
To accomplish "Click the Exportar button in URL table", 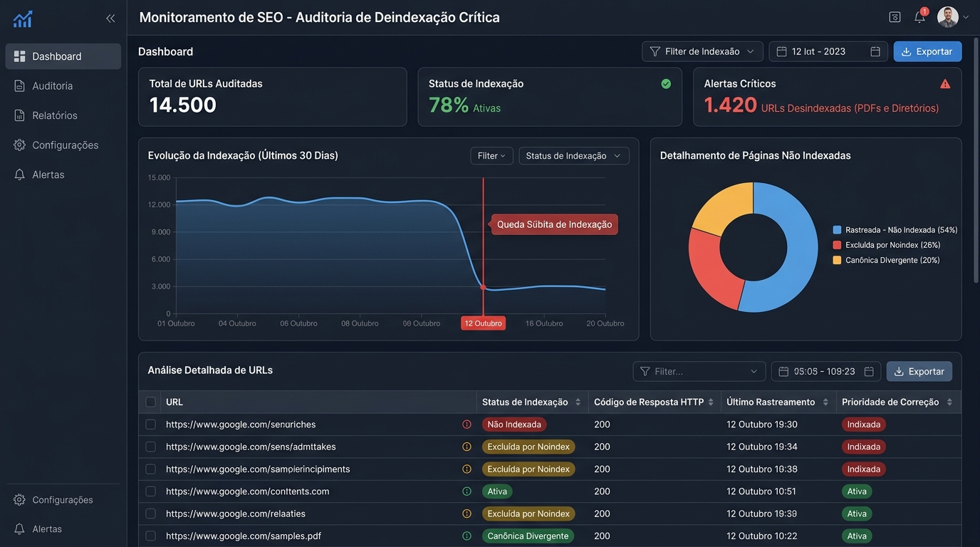I will coord(919,371).
